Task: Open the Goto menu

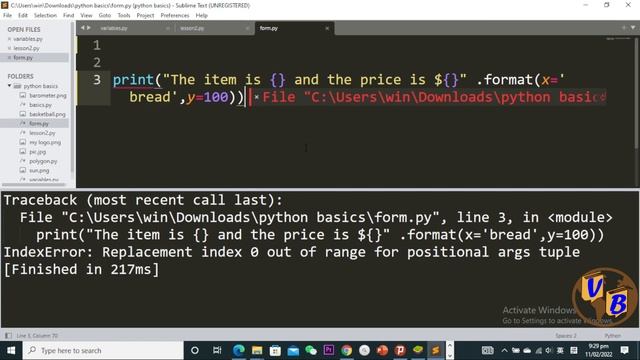Action: pyautogui.click(x=104, y=15)
